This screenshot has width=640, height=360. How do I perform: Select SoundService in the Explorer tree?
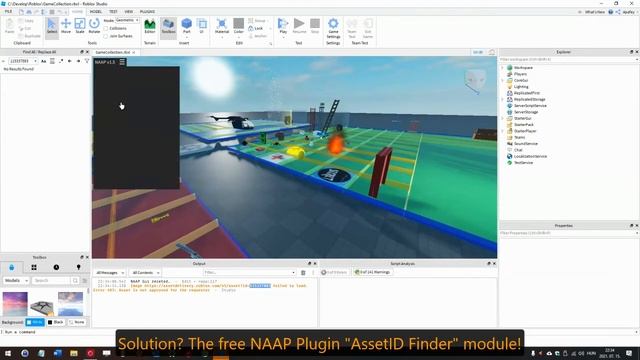click(x=525, y=144)
